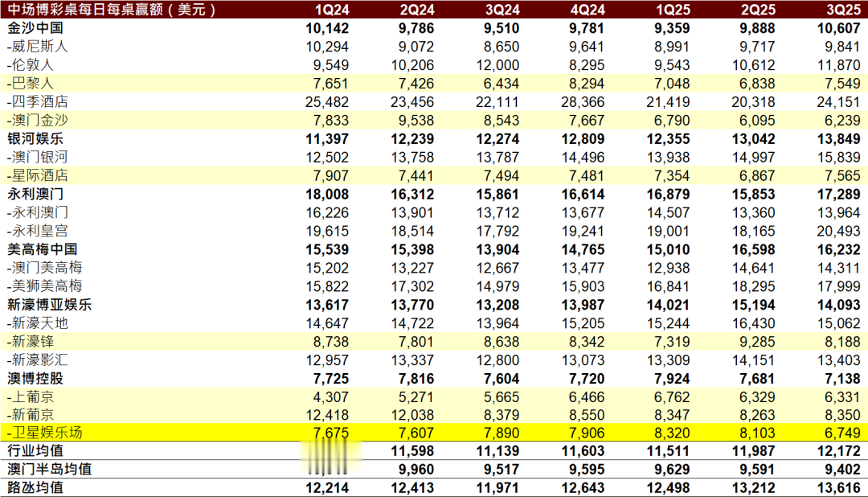Click the value 11,603 for 行业均值 4Q24
This screenshot has height=497, width=868.
coord(583,451)
